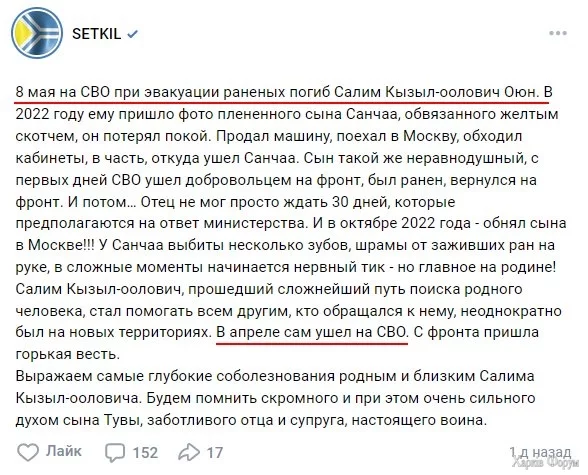This screenshot has width=588, height=475.
Task: Click the 152 comments counter
Action: click(145, 453)
